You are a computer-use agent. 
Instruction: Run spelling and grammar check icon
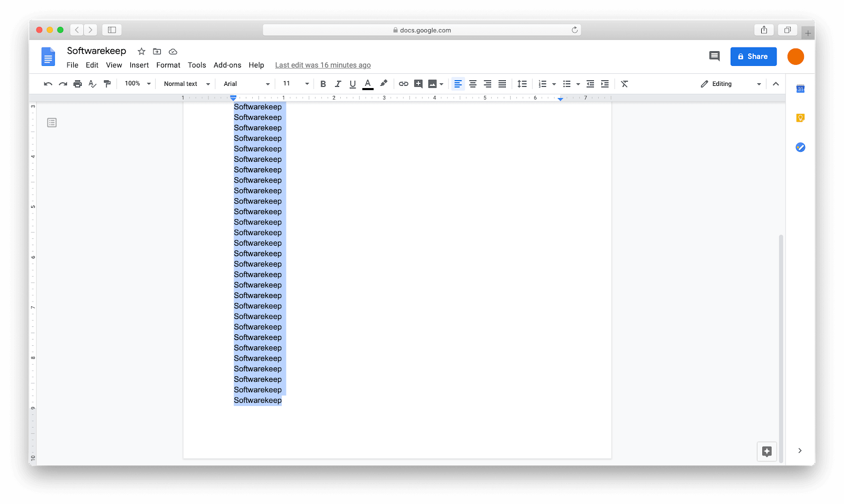click(x=92, y=84)
